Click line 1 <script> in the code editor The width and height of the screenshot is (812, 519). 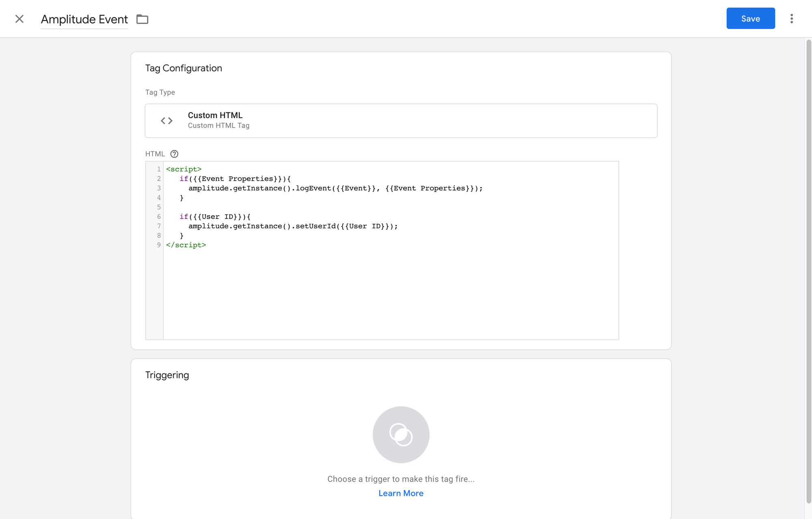(184, 169)
